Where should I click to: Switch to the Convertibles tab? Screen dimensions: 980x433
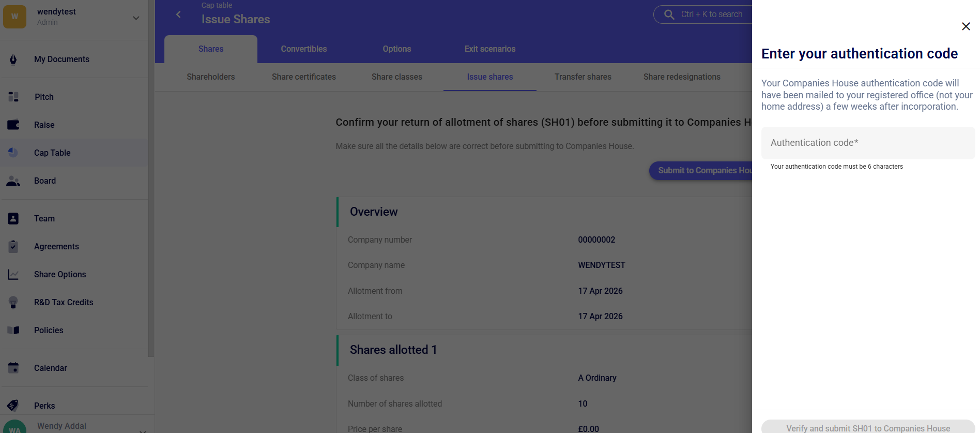pyautogui.click(x=303, y=49)
